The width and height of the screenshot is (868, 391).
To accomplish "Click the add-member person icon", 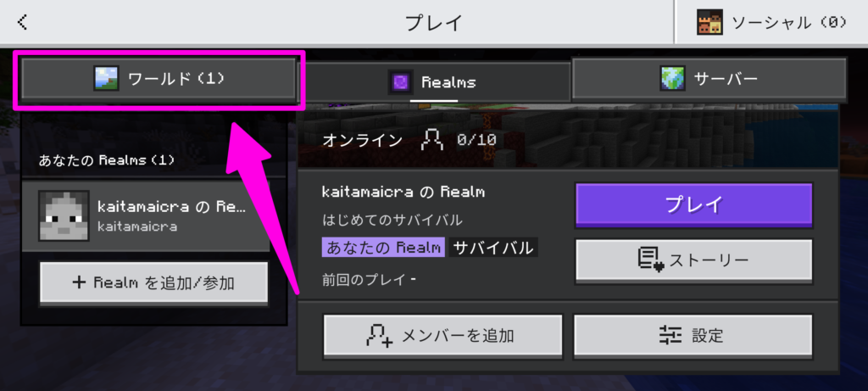I will click(x=380, y=336).
